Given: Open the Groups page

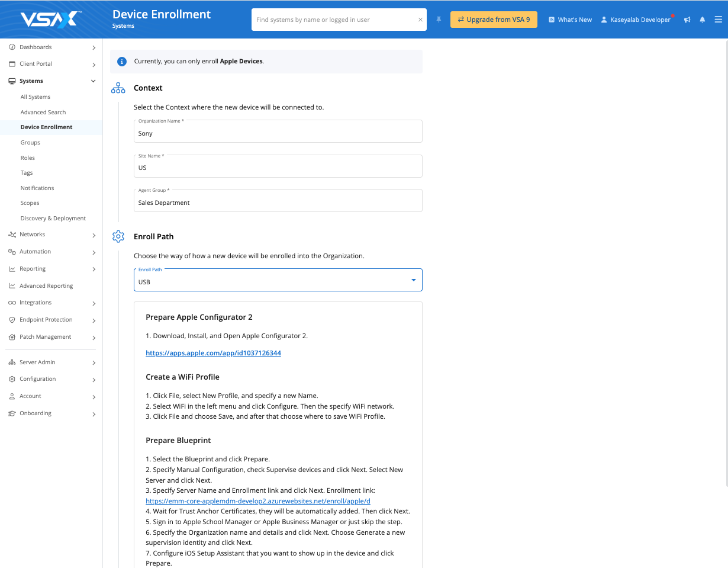Looking at the screenshot, I should (30, 143).
